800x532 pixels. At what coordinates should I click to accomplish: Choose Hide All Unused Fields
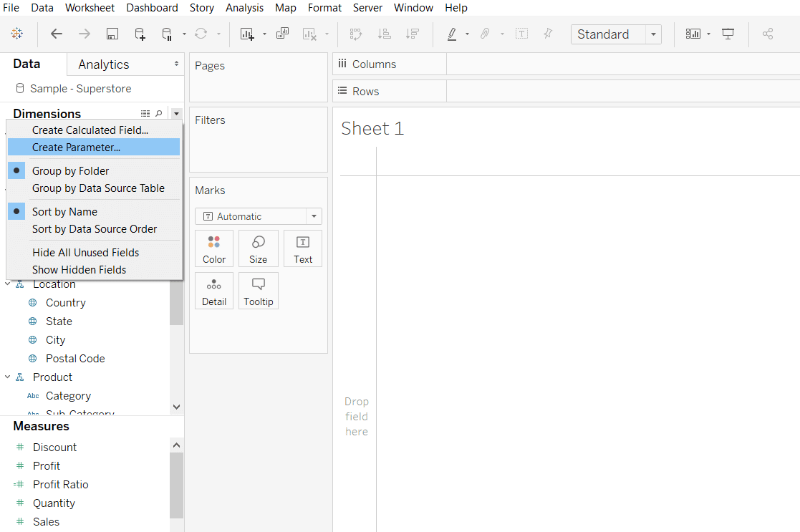(94, 253)
